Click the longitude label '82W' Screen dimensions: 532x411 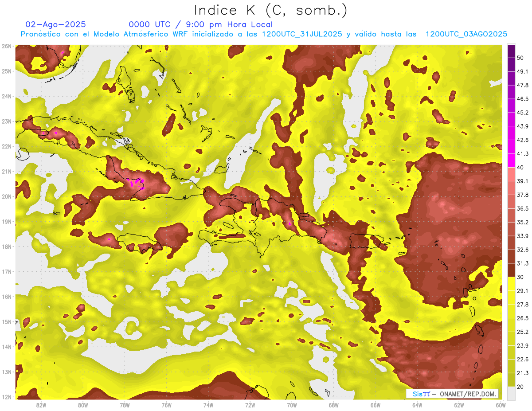click(x=41, y=405)
